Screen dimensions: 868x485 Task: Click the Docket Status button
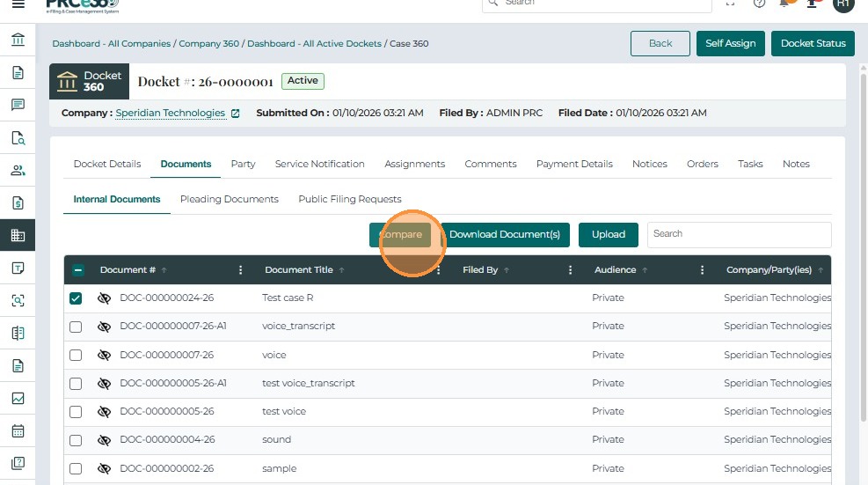(813, 43)
